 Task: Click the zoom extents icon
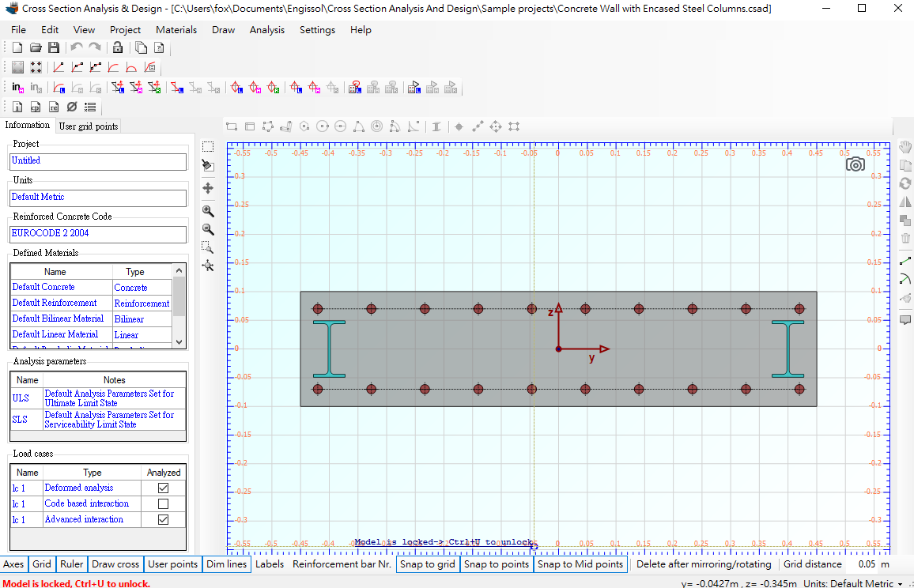coord(207,266)
